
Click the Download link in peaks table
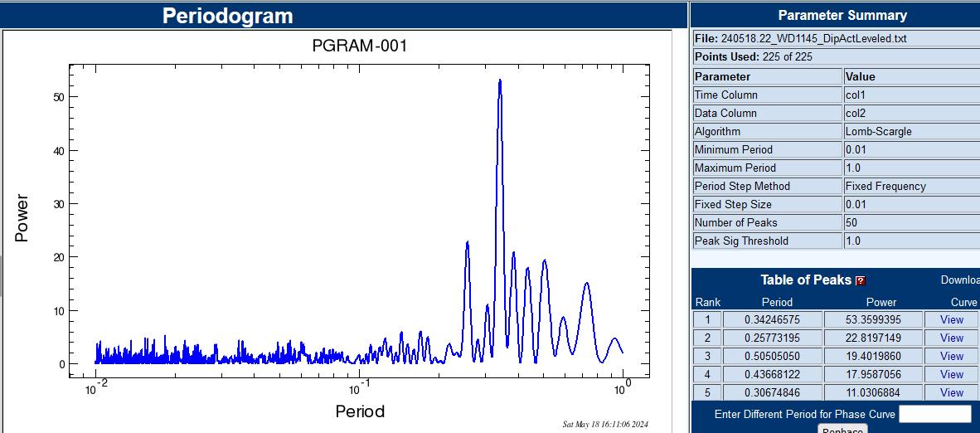tap(960, 280)
